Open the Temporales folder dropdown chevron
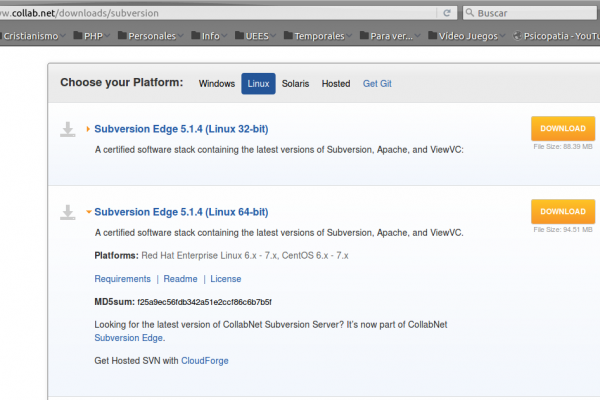Screen dimensions: 600x400 [349, 36]
